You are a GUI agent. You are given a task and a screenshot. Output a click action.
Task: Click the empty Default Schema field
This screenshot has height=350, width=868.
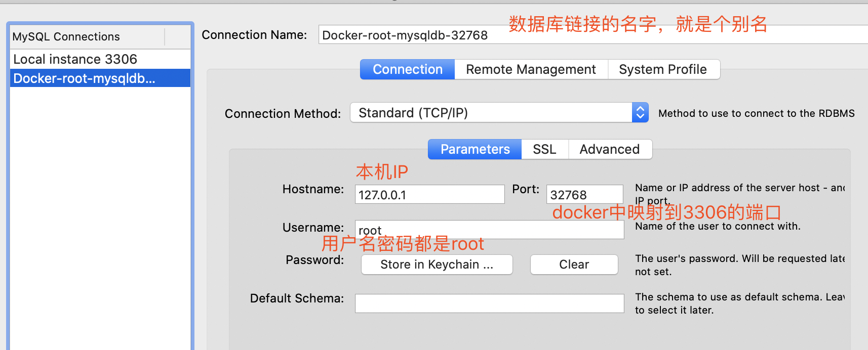pyautogui.click(x=489, y=303)
